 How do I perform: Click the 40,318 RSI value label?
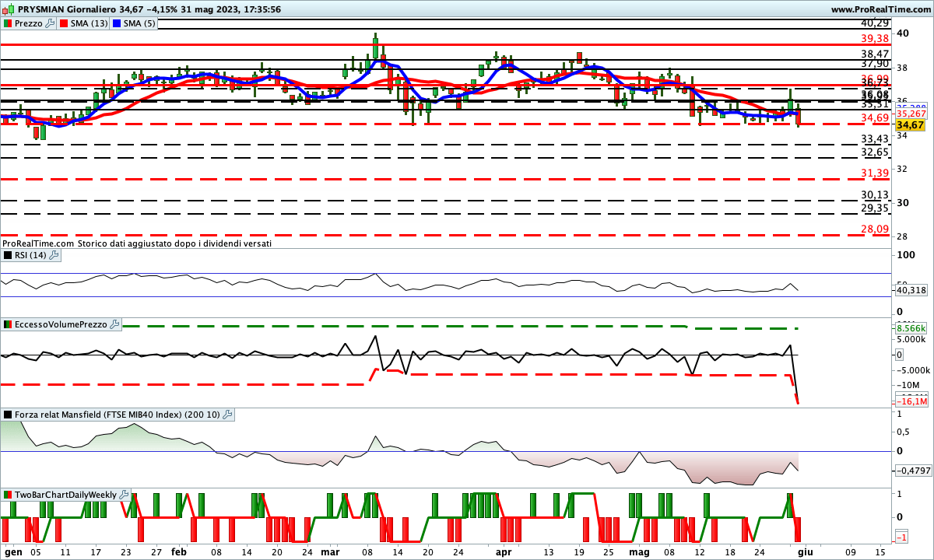tap(911, 290)
